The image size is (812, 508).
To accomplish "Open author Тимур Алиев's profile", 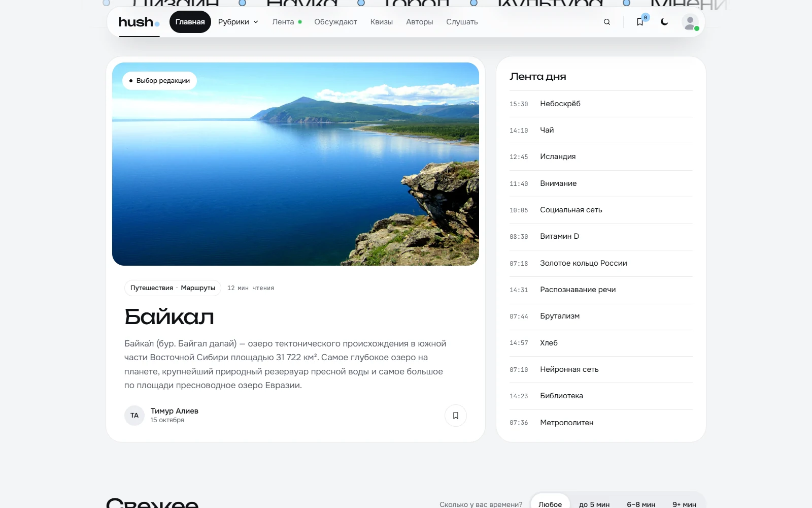I will [174, 411].
